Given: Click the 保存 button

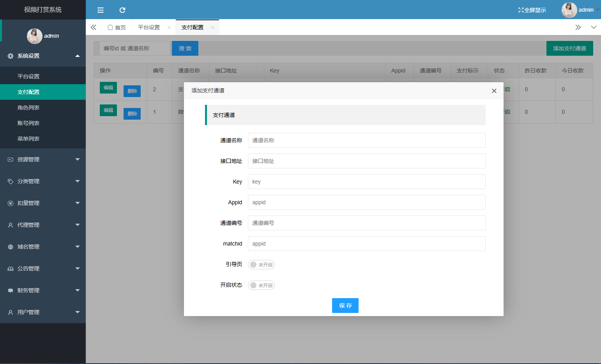Looking at the screenshot, I should (x=345, y=306).
